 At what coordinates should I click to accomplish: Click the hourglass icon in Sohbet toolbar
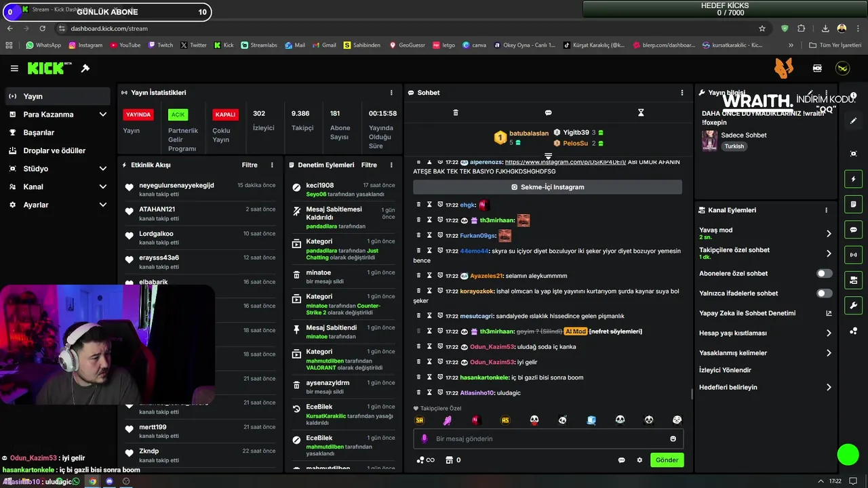[x=641, y=113]
